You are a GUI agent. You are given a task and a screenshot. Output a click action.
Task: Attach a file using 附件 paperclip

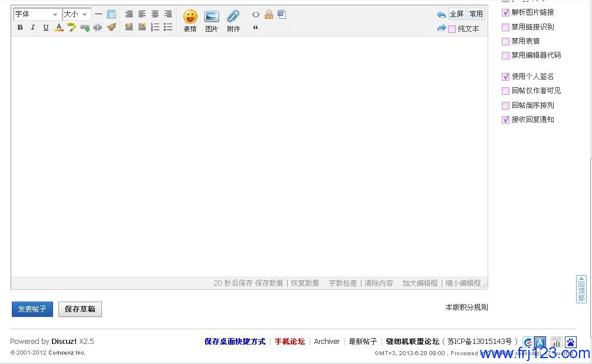click(233, 21)
